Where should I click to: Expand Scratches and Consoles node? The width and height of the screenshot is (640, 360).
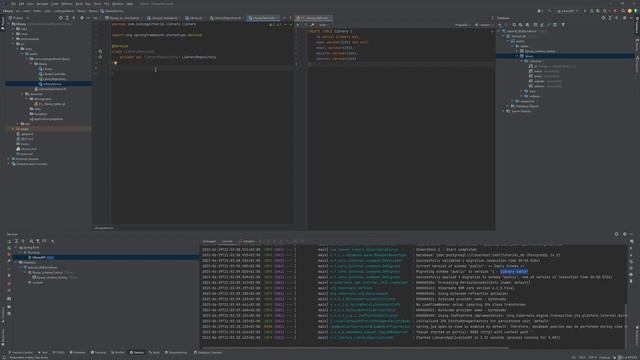(x=9, y=164)
